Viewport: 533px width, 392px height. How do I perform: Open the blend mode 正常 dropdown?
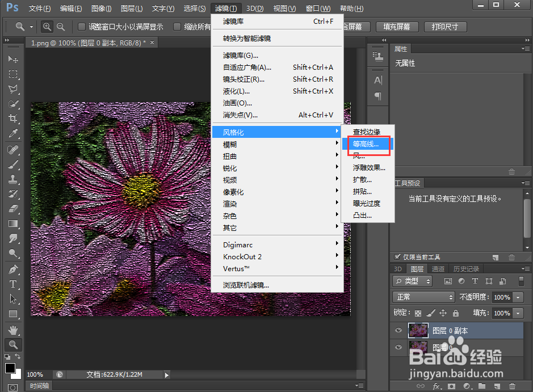[x=423, y=297]
